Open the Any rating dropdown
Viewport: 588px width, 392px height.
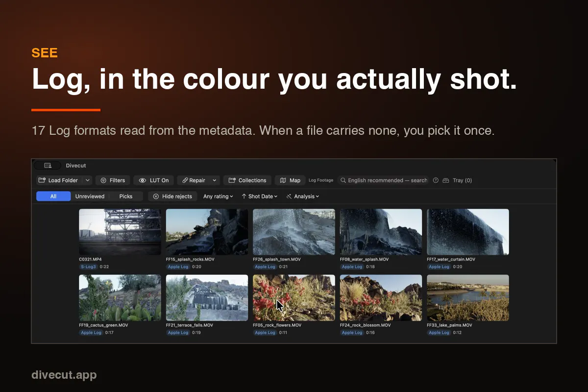[x=218, y=196]
